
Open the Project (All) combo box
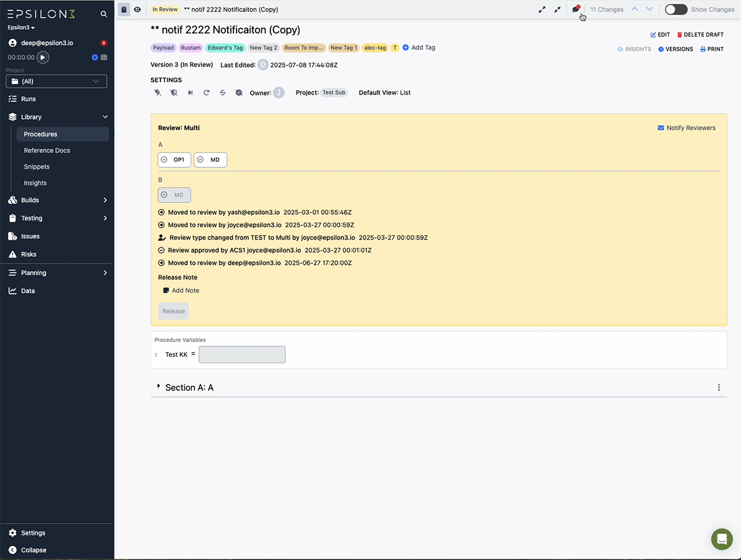pos(56,81)
